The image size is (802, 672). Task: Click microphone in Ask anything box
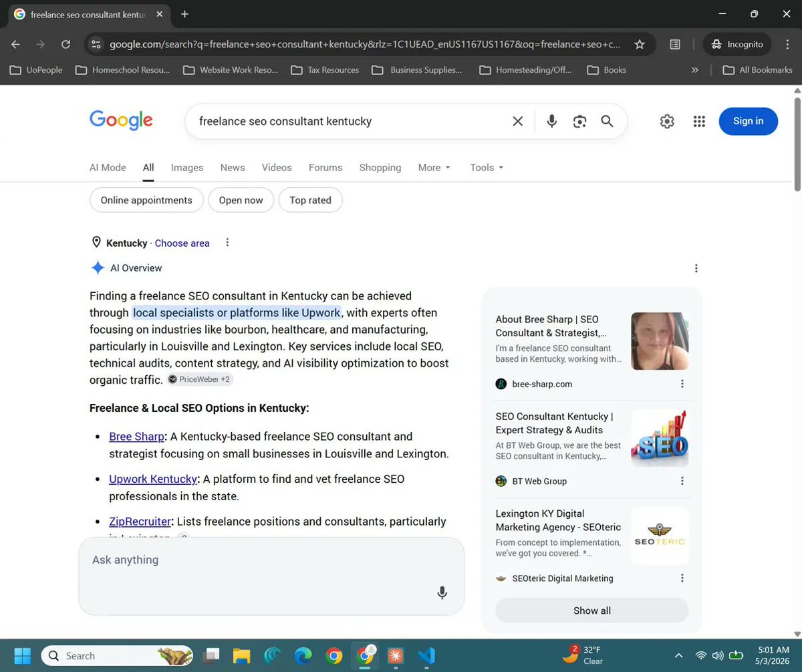coord(442,592)
